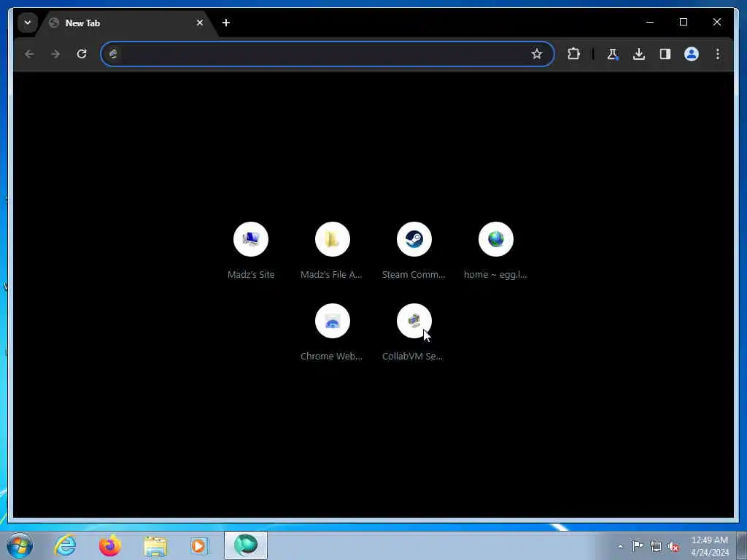This screenshot has height=560, width=747.
Task: Add a new tab with the plus button
Action: click(x=226, y=23)
